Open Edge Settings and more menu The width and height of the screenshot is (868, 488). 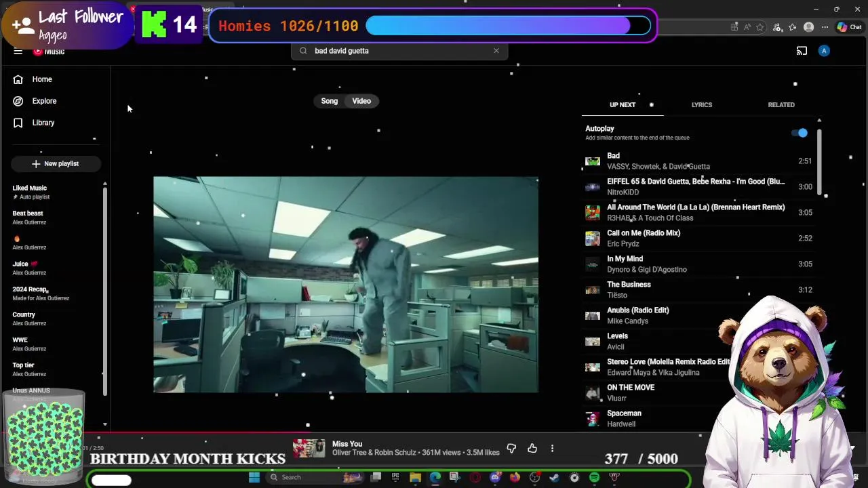(825, 27)
